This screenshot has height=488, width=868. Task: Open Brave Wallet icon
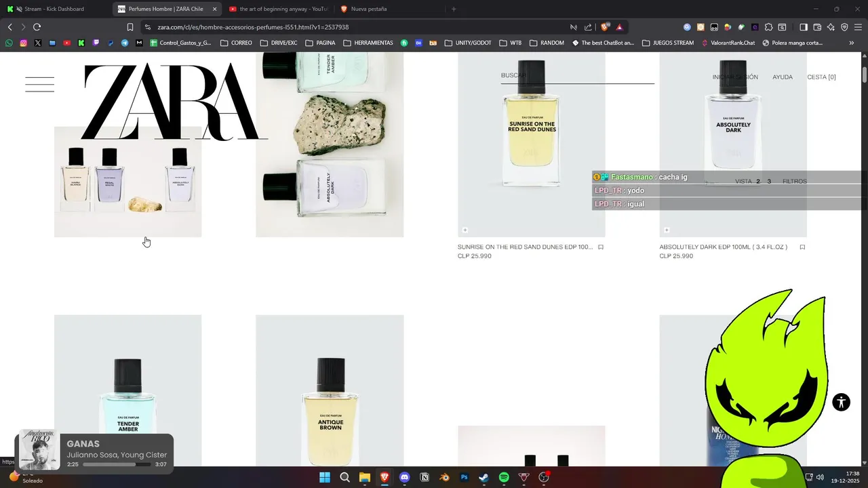[x=817, y=27]
